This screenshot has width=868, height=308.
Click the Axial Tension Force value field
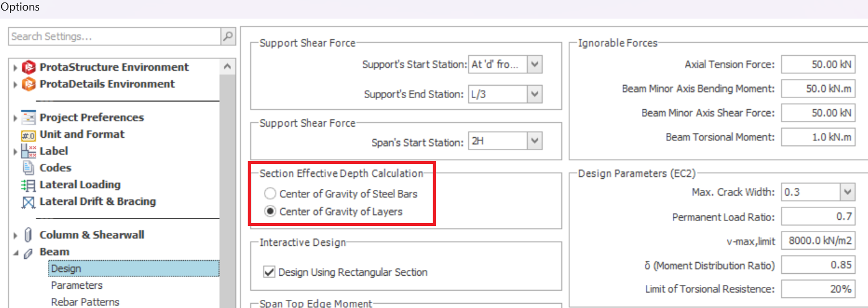(818, 65)
